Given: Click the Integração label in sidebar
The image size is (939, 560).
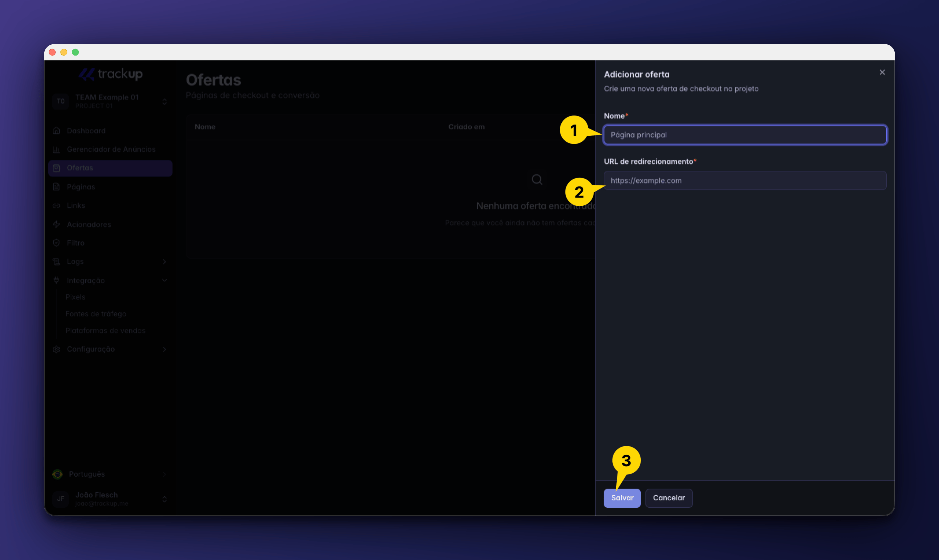Looking at the screenshot, I should pos(86,280).
